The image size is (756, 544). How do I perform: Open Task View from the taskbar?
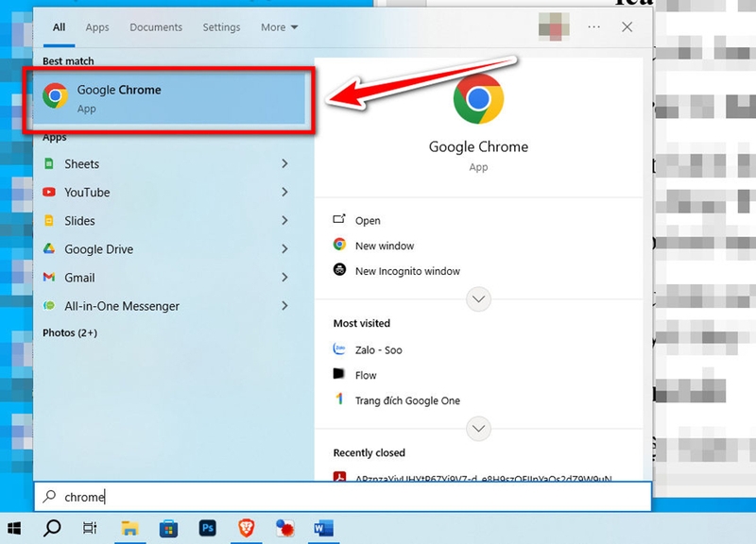(90, 528)
